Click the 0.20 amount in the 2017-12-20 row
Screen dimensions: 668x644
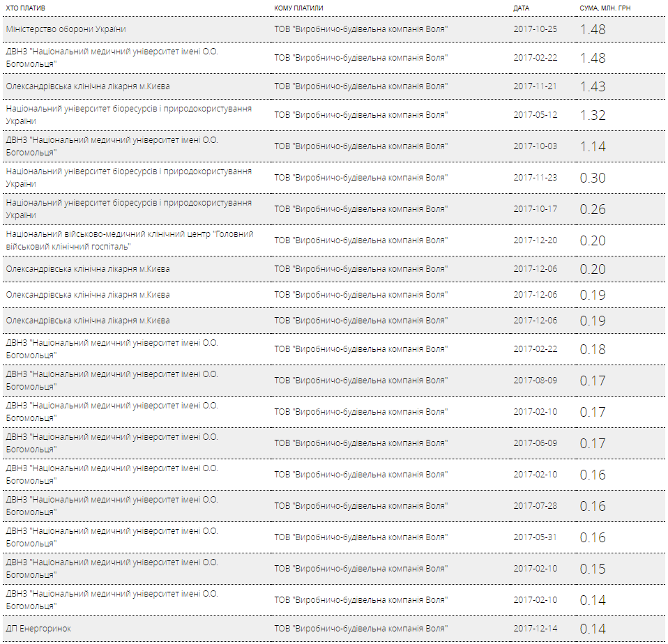pyautogui.click(x=593, y=240)
